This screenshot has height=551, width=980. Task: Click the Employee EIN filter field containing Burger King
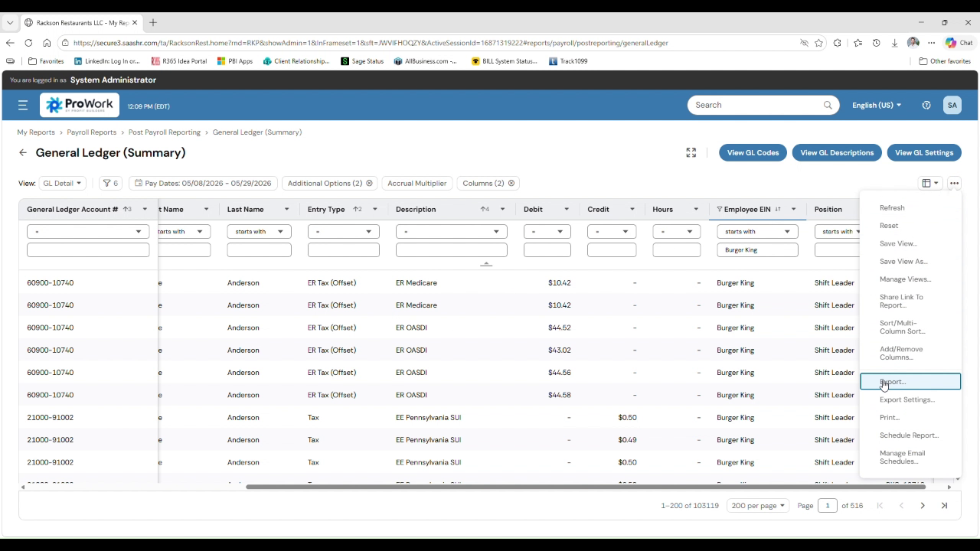757,249
